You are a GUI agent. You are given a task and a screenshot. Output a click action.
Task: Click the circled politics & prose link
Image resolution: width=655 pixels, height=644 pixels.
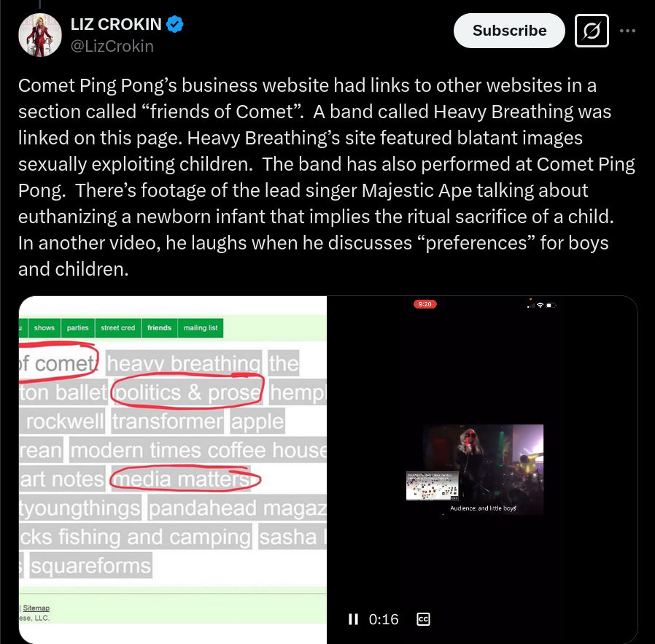[188, 392]
